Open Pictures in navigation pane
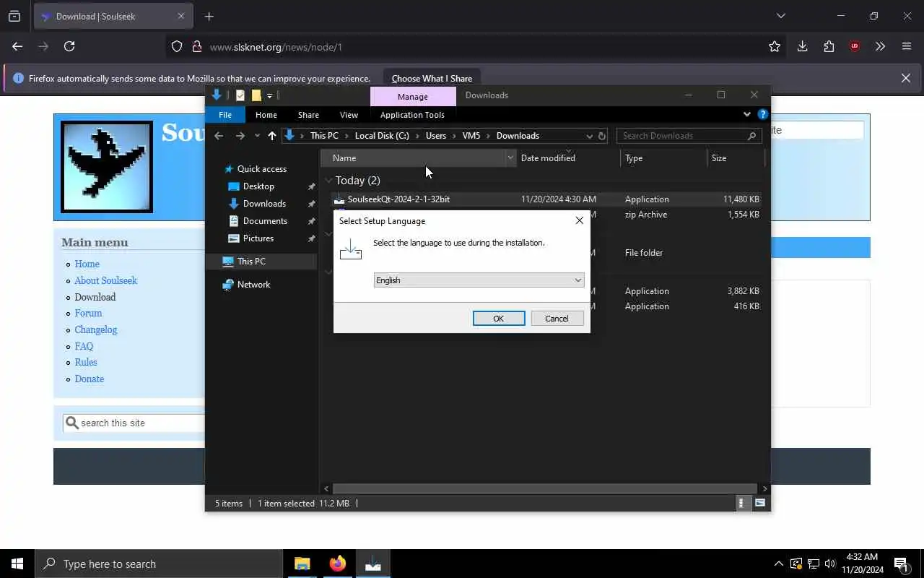The image size is (924, 578). tap(258, 238)
